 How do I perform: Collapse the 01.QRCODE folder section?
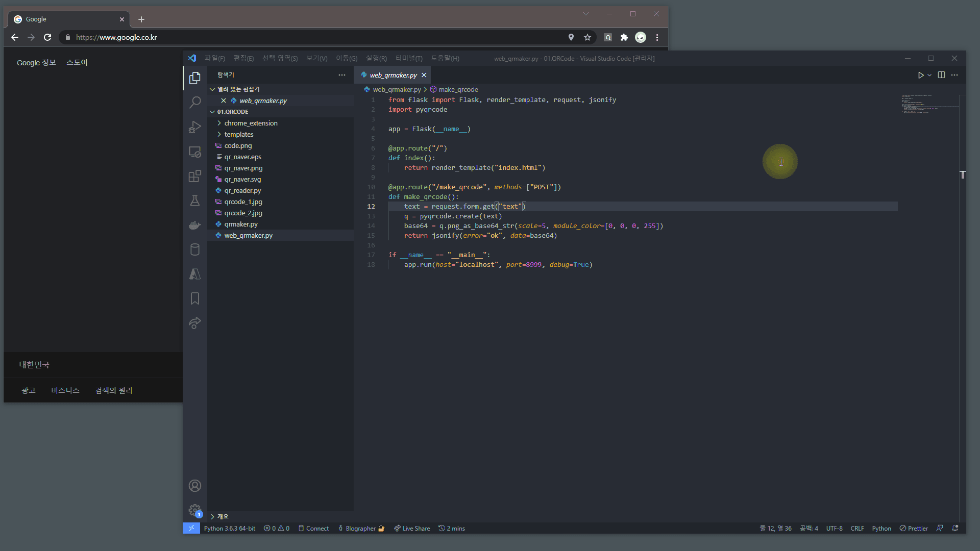[232, 112]
